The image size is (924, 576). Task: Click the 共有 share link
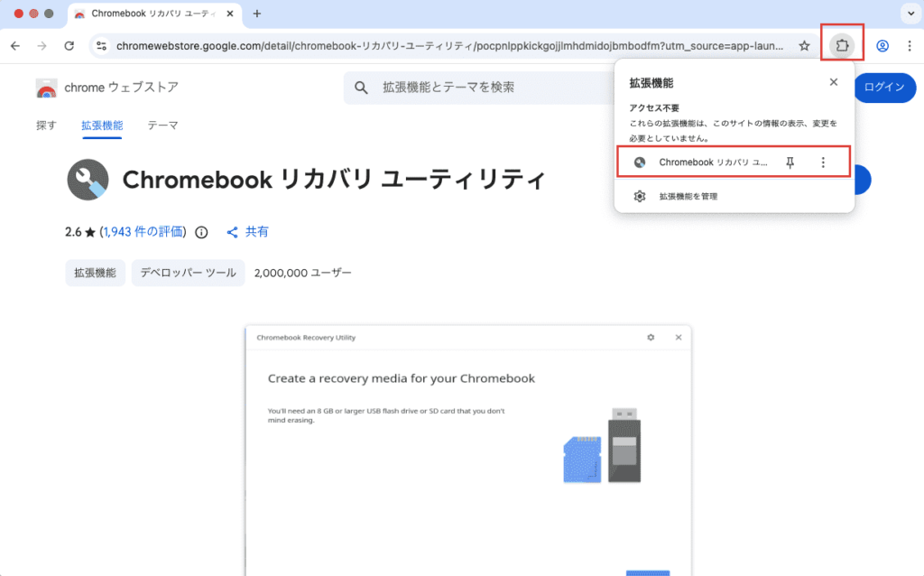point(247,232)
